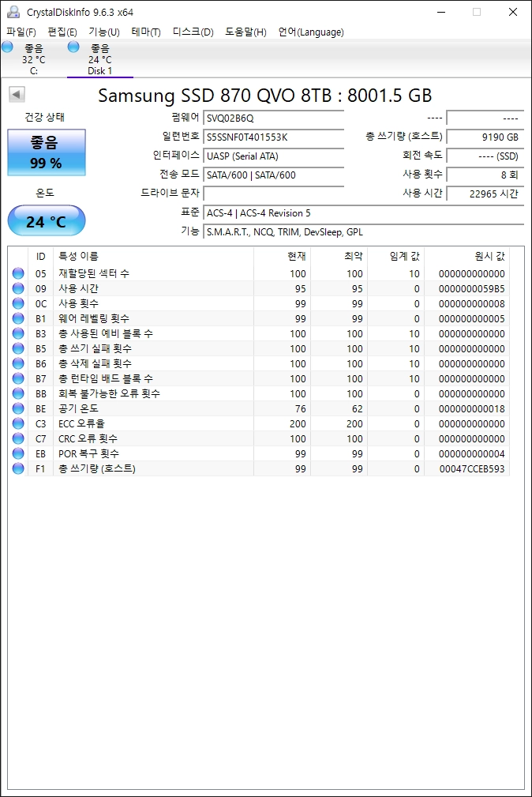
Task: Click status orb for 총 사용된 예비 블록 수
Action: 18,333
